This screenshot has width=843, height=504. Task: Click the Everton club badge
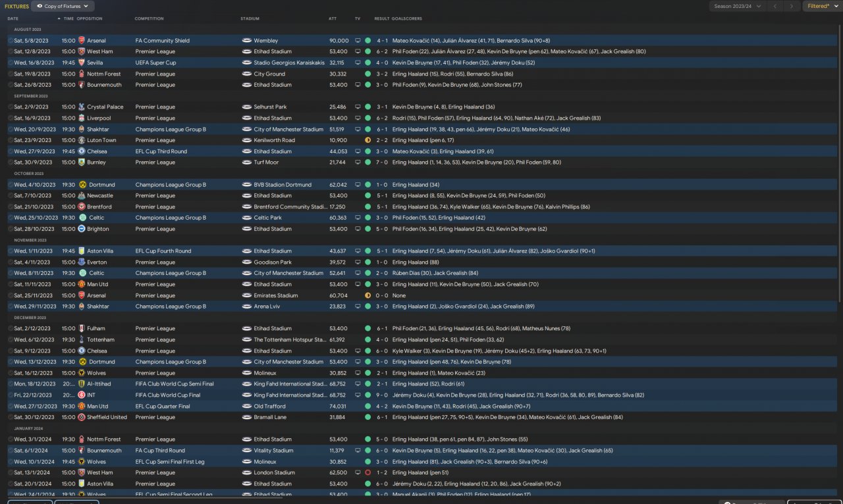82,262
